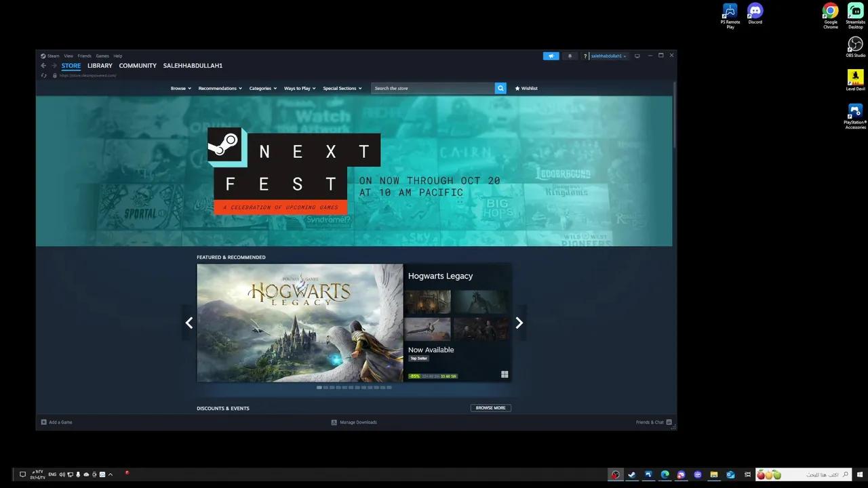Expand the Browse dropdown
868x488 pixels.
pos(181,88)
